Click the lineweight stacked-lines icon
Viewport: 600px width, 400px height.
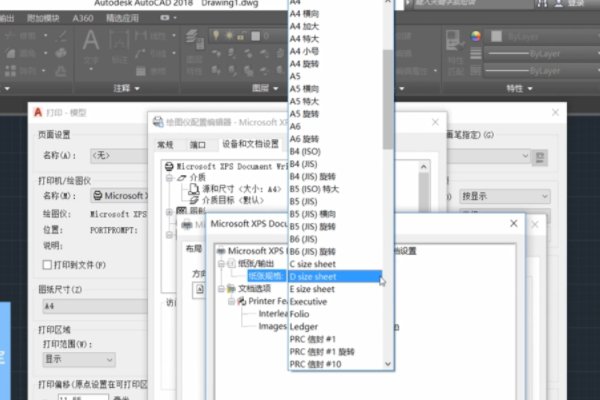coord(476,53)
